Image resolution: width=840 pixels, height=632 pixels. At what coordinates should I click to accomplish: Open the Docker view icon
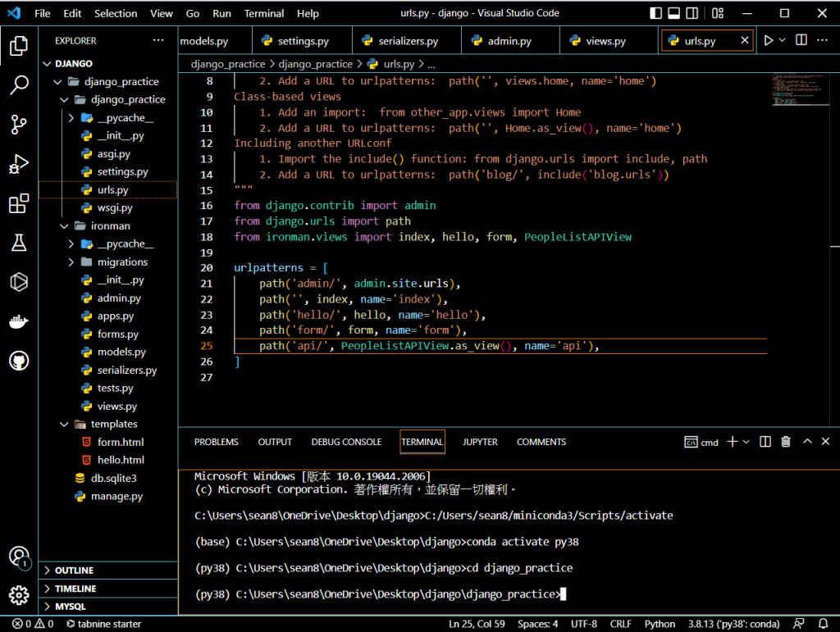click(x=19, y=321)
